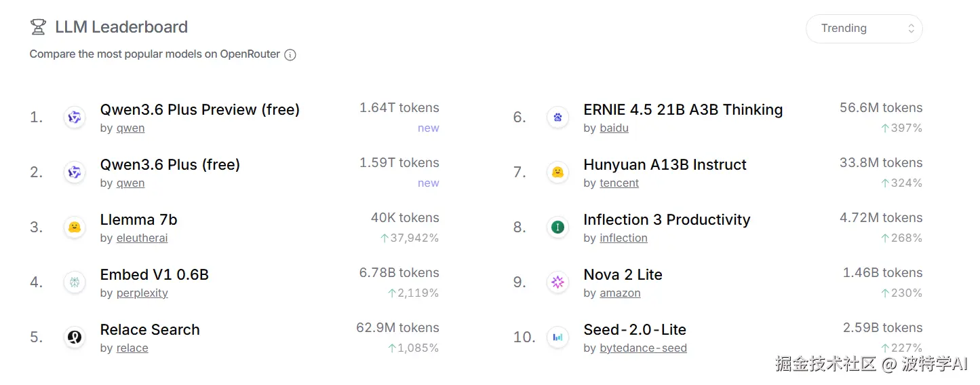Click the Nova 2 Lite amazon icon
The height and width of the screenshot is (385, 980).
557,282
